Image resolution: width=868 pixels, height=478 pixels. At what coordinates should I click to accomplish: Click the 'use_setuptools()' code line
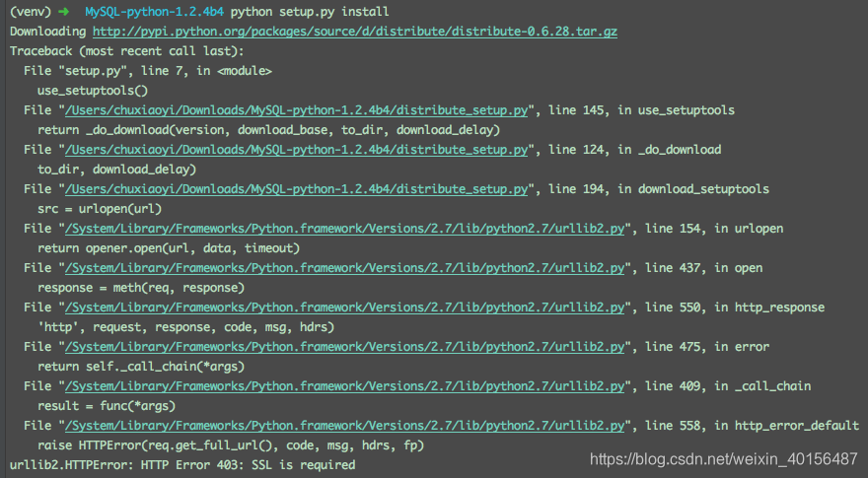(93, 91)
